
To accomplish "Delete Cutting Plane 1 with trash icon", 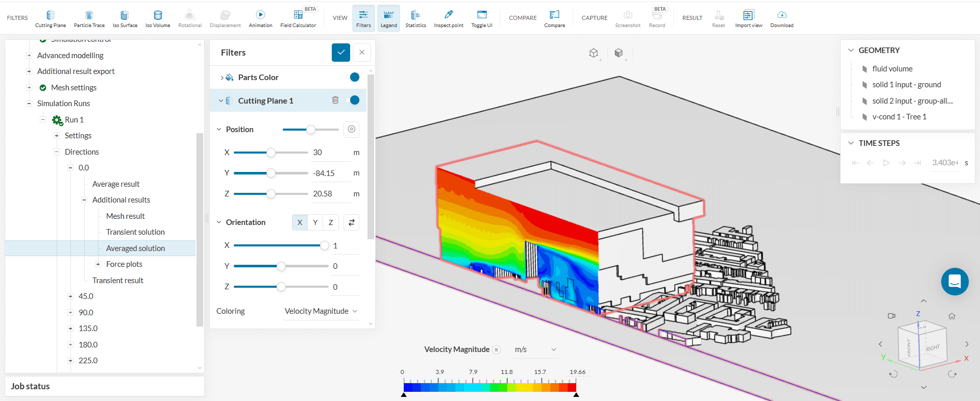I will click(335, 101).
